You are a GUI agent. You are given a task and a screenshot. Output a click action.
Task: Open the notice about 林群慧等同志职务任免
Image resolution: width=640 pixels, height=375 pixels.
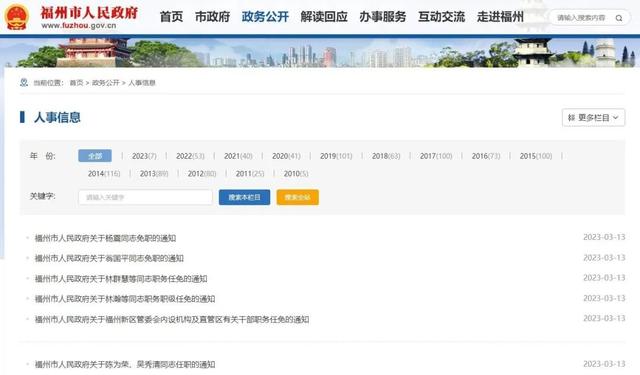click(x=121, y=279)
